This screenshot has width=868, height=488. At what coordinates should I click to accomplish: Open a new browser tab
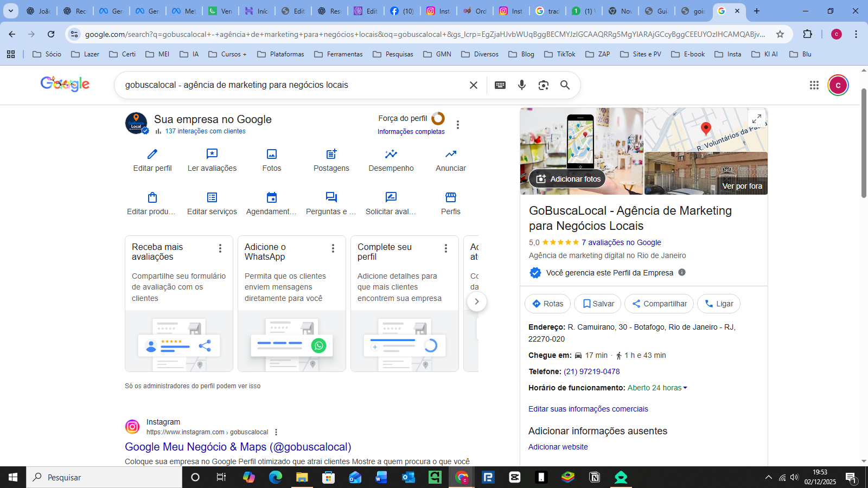pos(757,11)
